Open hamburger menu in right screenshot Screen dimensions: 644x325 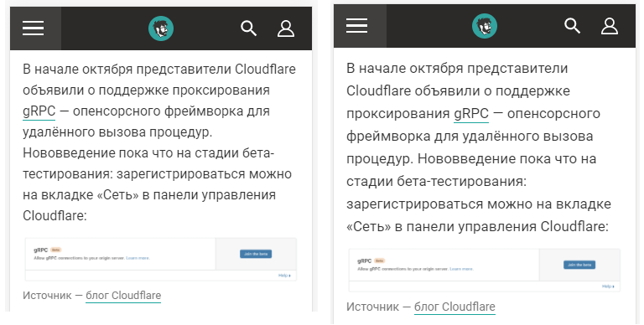tap(357, 26)
